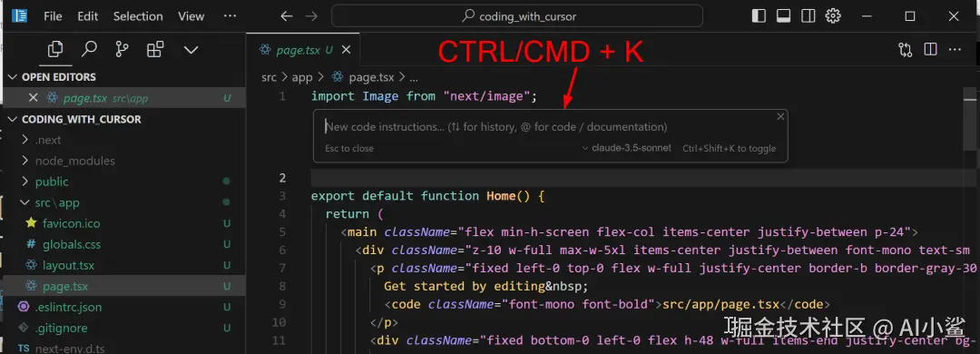Close page.tsx in Open Editors list
Image resolution: width=980 pixels, height=354 pixels.
click(34, 98)
